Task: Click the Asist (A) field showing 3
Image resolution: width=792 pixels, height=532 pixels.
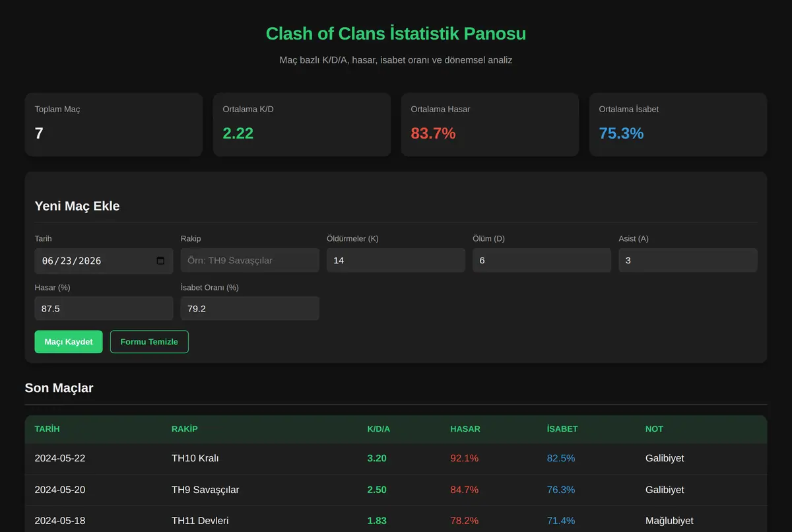Action: [x=688, y=261]
